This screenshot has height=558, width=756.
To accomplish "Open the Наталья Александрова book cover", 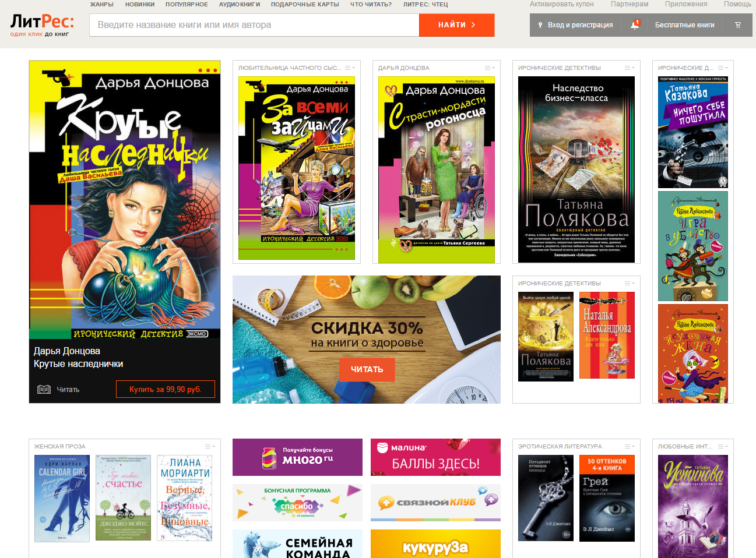I will click(607, 335).
